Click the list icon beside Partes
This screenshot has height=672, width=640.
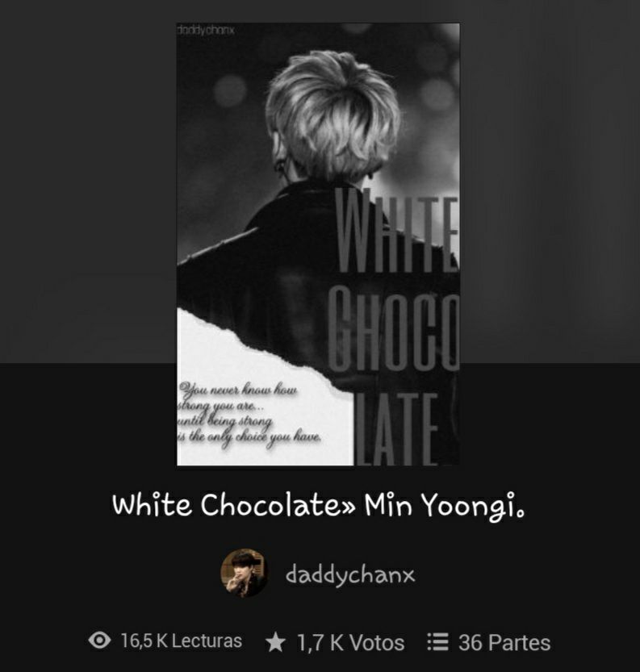pyautogui.click(x=437, y=642)
